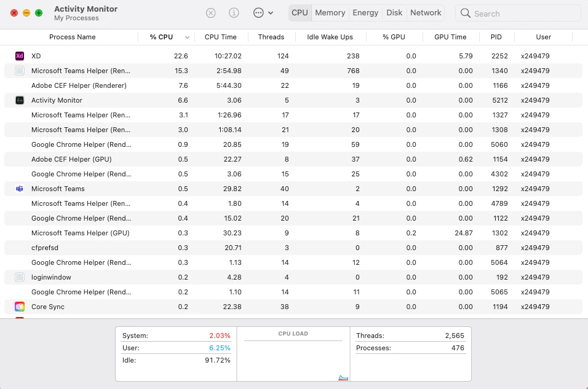This screenshot has width=588, height=389.
Task: Sort by Idle Wake Ups column header
Action: pos(330,37)
